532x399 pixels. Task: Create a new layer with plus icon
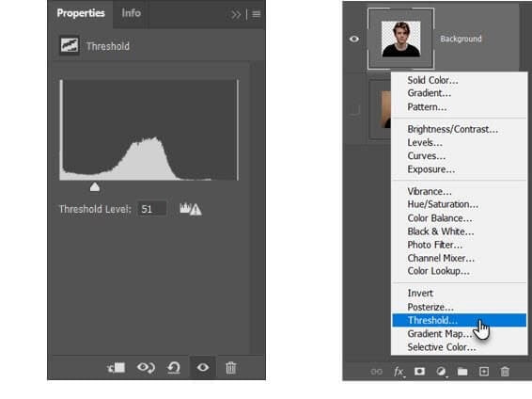[x=484, y=371]
